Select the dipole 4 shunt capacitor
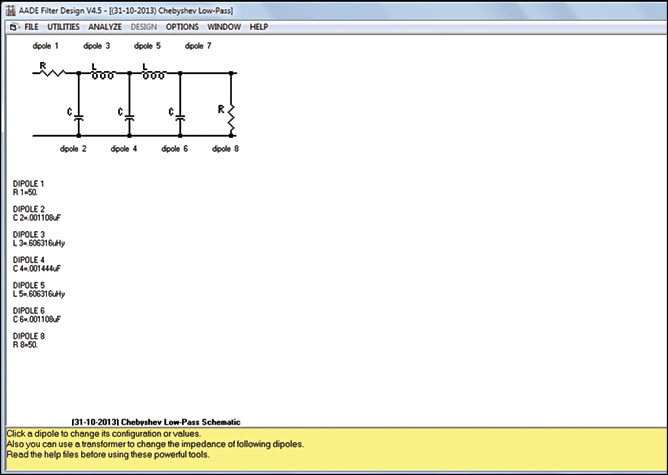Screen dimensions: 668x475 tap(128, 116)
